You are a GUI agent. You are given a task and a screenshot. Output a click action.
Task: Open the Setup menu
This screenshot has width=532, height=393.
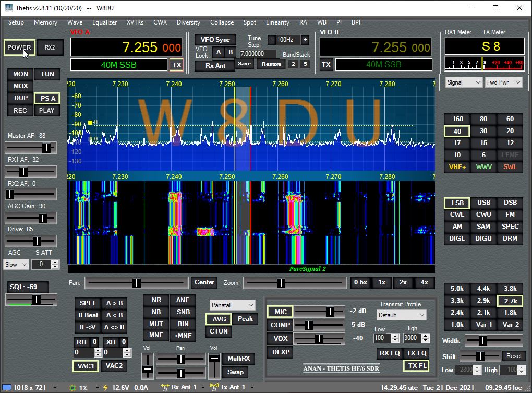16,22
